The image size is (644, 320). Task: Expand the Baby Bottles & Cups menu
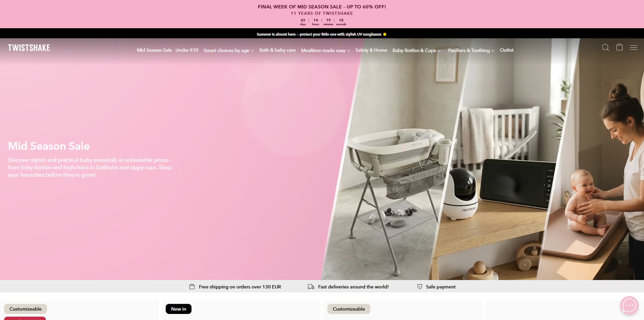[x=416, y=50]
